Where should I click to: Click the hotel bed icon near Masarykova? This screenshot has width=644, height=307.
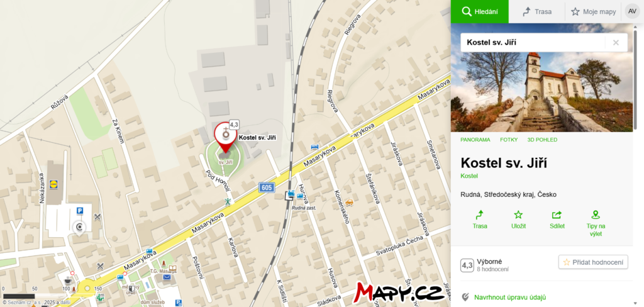(314, 147)
